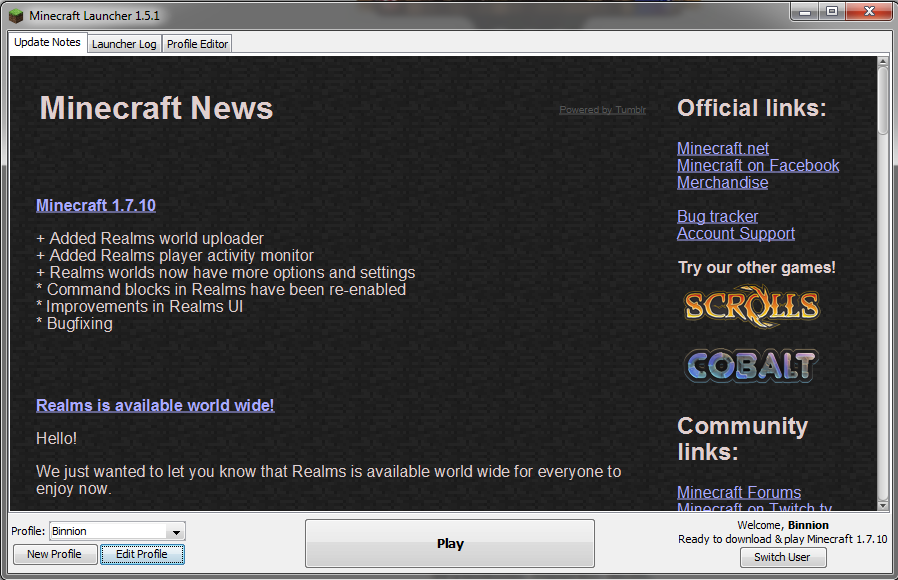Click the Official links heading
This screenshot has height=580, width=898.
[x=752, y=108]
